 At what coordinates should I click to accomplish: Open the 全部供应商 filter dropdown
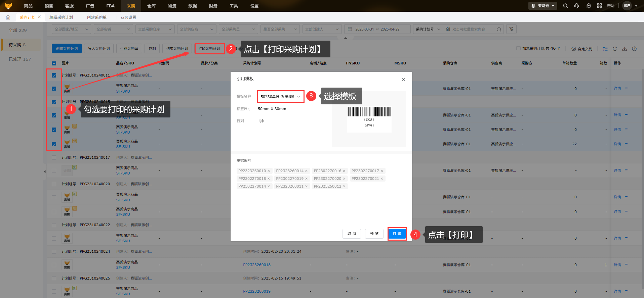click(197, 29)
